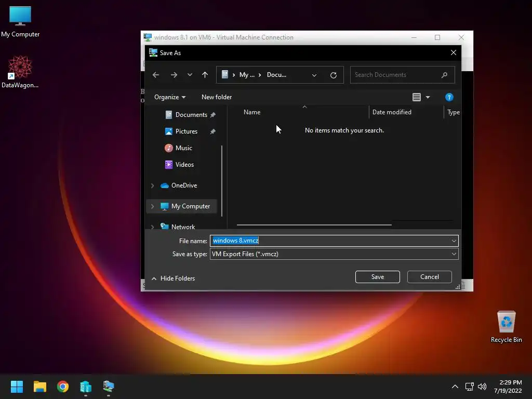Go up one folder level
The height and width of the screenshot is (399, 532).
coord(205,75)
